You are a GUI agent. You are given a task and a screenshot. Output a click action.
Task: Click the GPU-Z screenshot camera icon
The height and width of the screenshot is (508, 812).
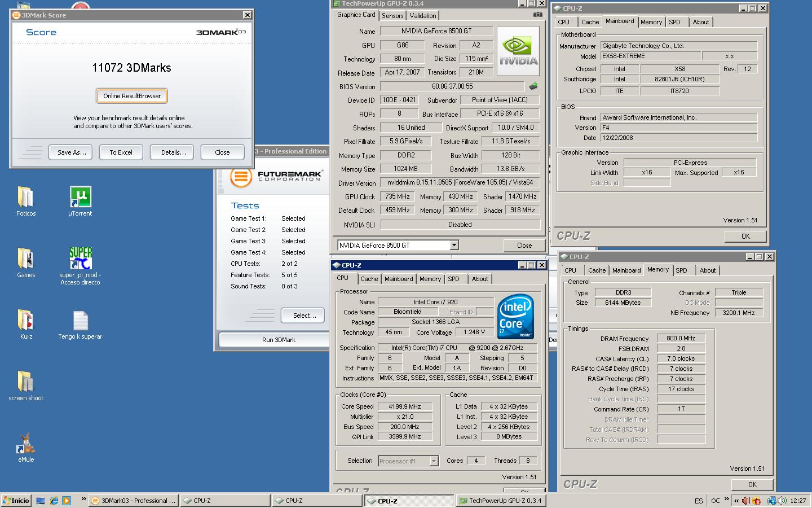[538, 15]
